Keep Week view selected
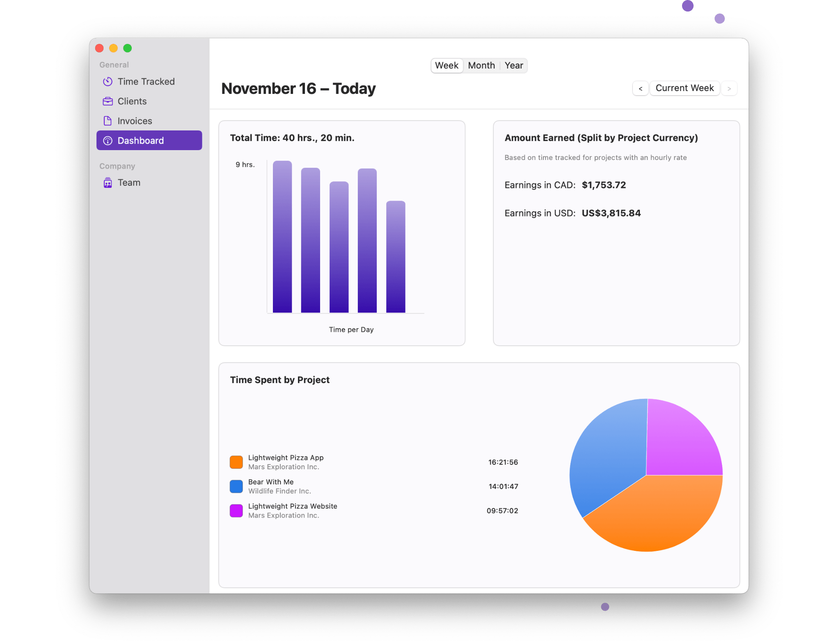This screenshot has width=838, height=644. click(446, 65)
